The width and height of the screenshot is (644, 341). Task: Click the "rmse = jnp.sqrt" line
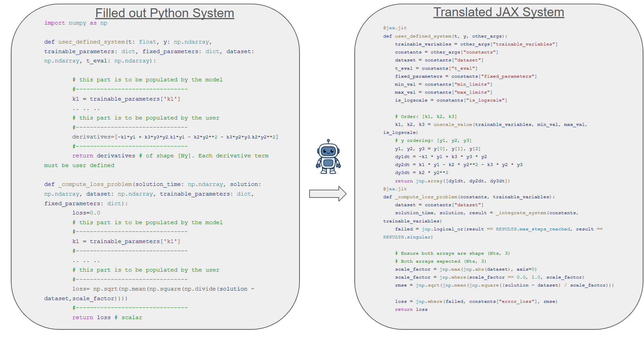click(504, 285)
